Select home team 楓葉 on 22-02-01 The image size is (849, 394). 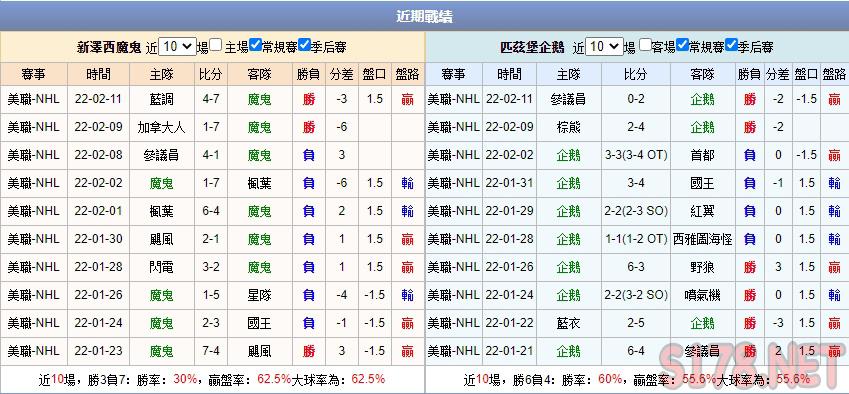tap(161, 211)
